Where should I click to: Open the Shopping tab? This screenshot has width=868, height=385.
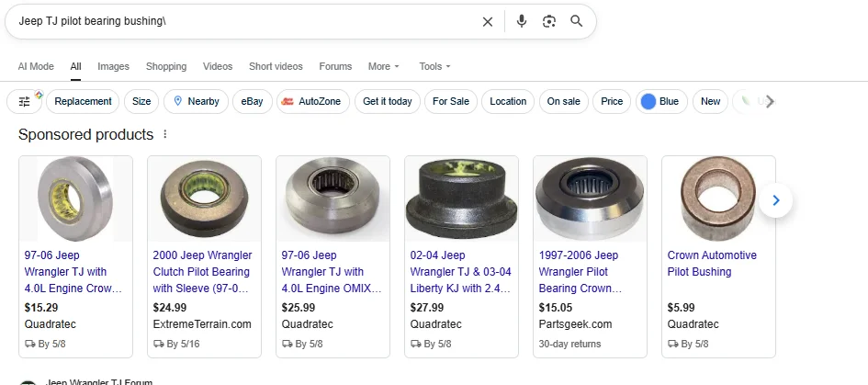coord(166,66)
